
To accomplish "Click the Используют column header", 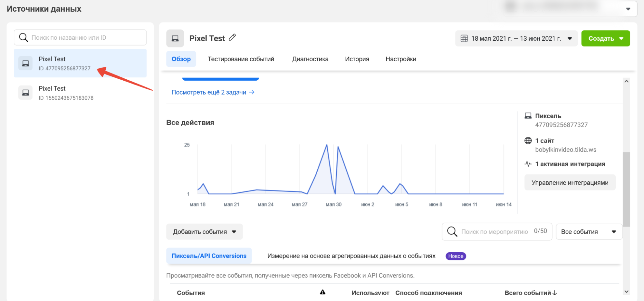I will coord(370,293).
